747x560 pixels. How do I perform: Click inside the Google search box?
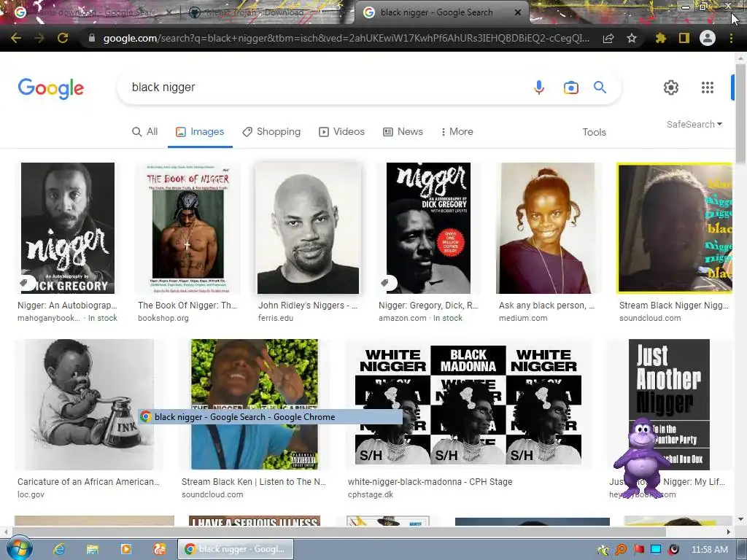pyautogui.click(x=324, y=87)
